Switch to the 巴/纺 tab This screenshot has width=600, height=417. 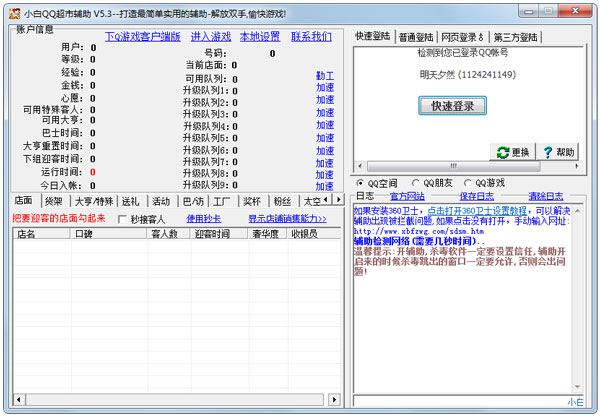pos(193,202)
